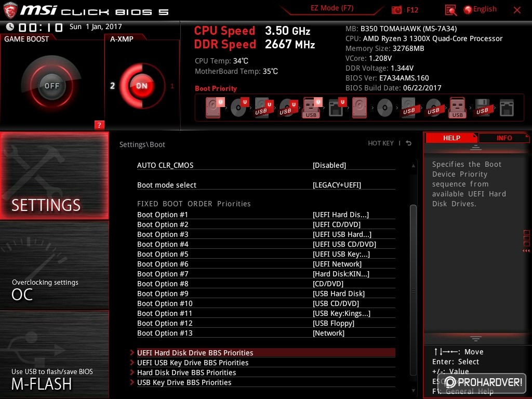Click the HOT KEY label
532x399 pixels.
point(381,143)
